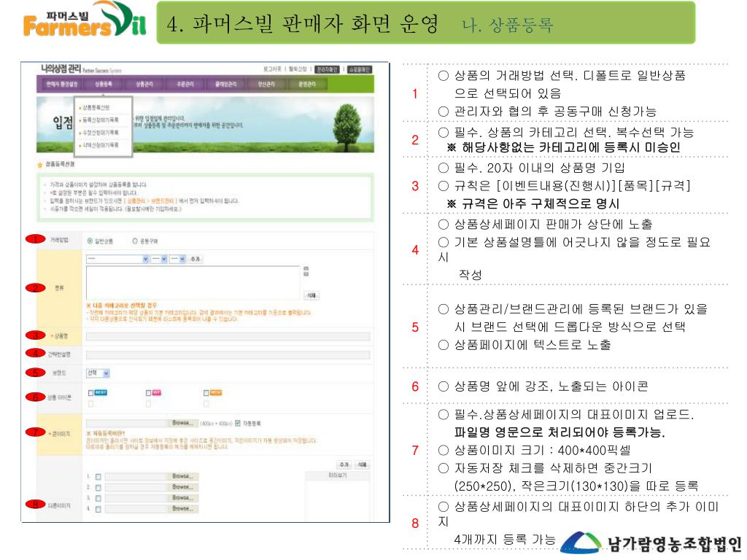Open the 주문관리 menu tab

(x=185, y=85)
